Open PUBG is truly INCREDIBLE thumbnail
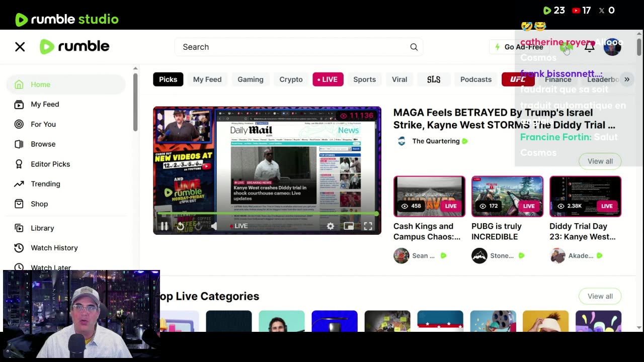 pyautogui.click(x=507, y=196)
